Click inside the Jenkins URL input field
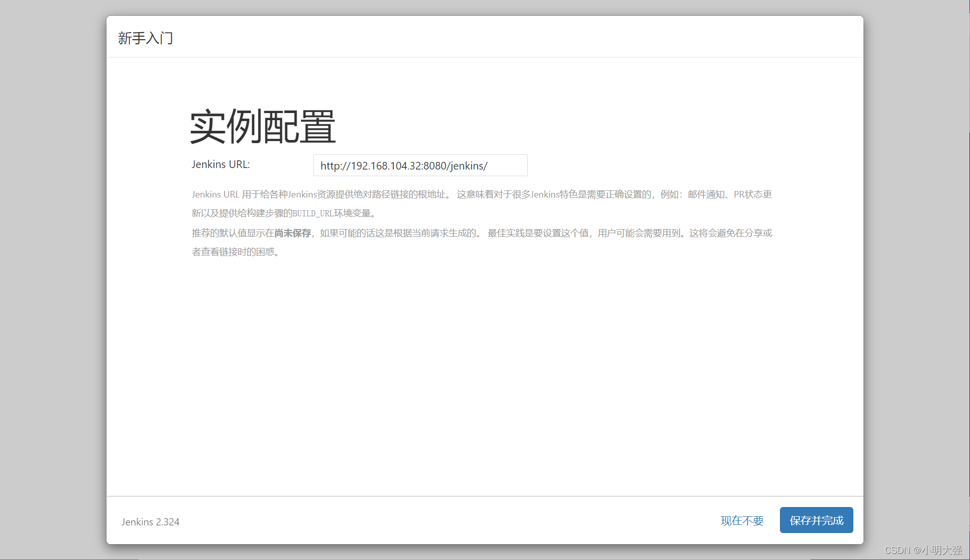Viewport: 970px width, 560px height. click(420, 165)
